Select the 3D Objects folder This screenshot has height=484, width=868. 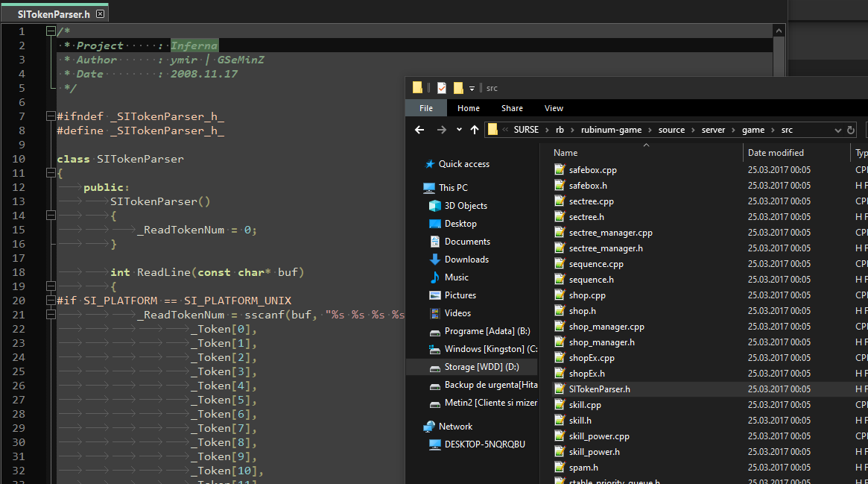point(466,205)
